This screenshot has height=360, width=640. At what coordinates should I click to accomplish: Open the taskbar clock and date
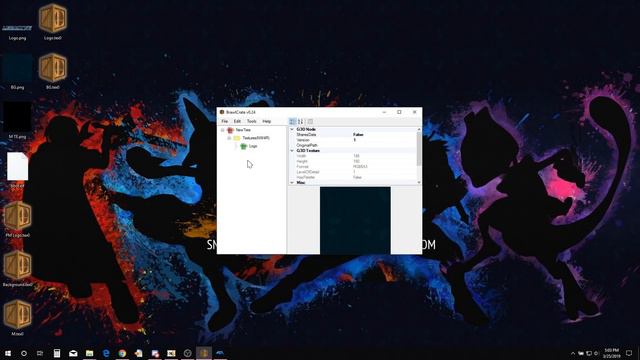pyautogui.click(x=611, y=353)
